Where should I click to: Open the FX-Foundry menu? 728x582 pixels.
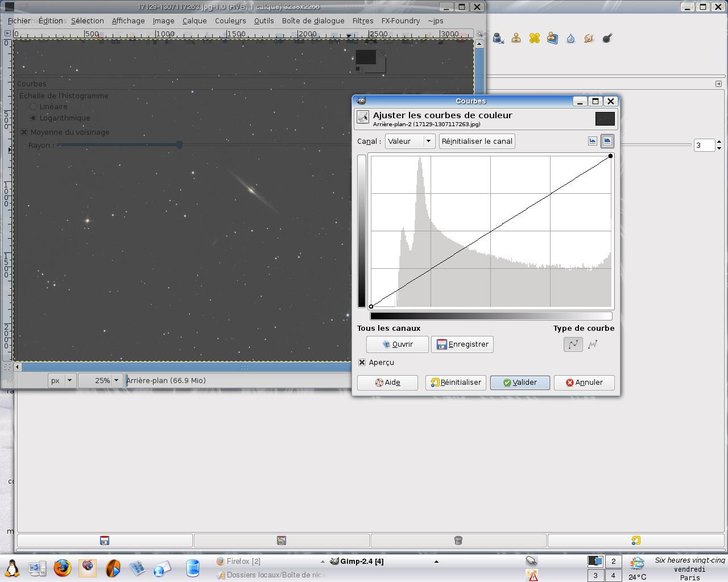point(400,20)
